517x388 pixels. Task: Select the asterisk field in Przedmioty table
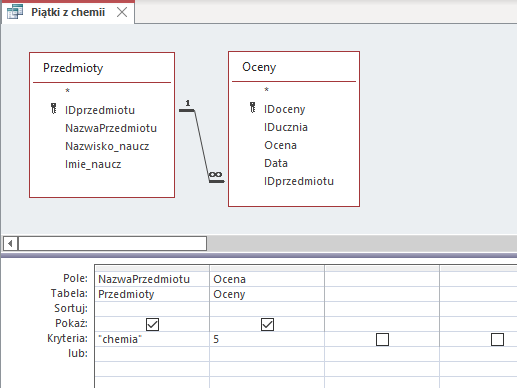[x=68, y=91]
